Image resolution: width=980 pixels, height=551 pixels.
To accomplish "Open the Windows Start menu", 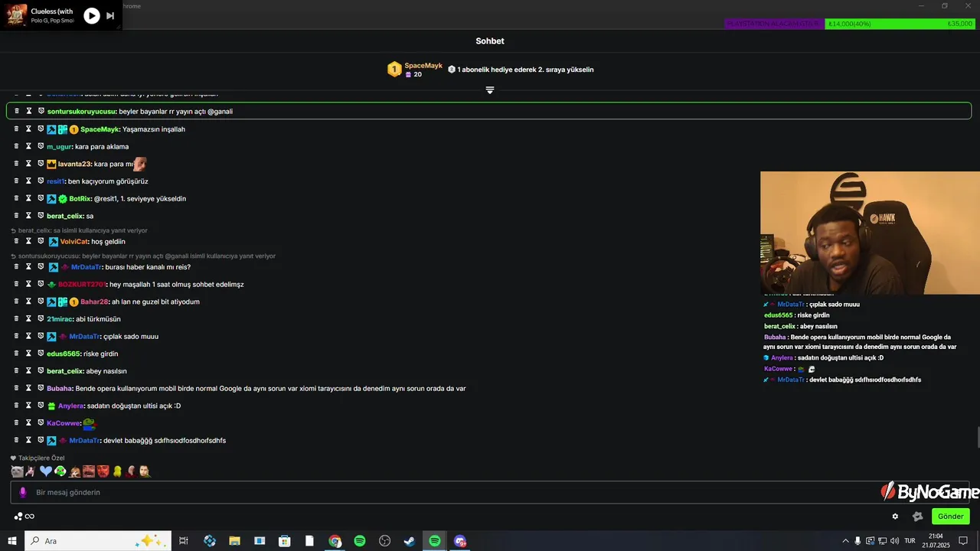I will 12,541.
